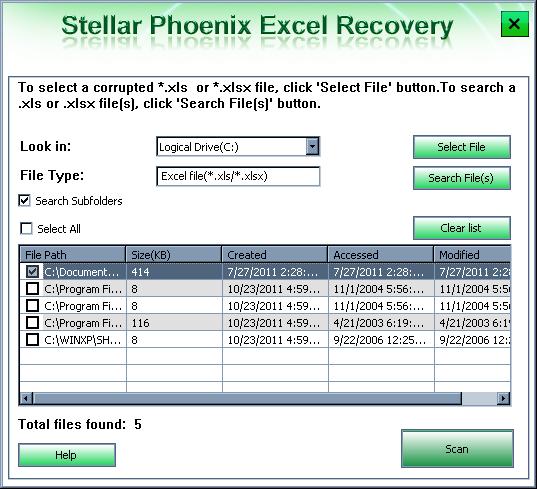537x489 pixels.
Task: Click the Accessed column header
Action: 381,254
